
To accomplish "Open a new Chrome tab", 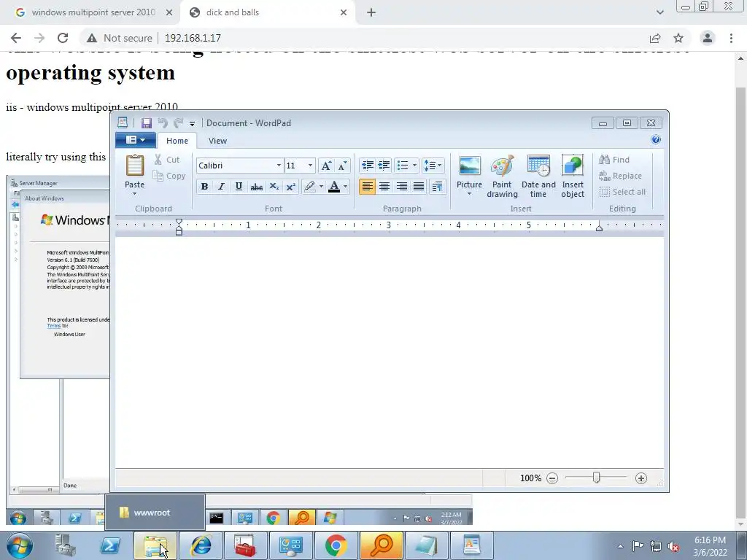I will (x=371, y=13).
